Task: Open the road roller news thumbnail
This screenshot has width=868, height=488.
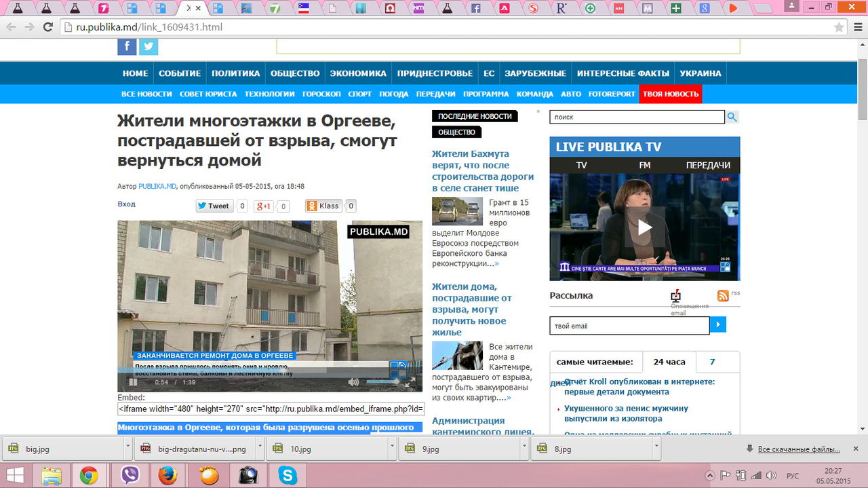Action: [x=457, y=211]
